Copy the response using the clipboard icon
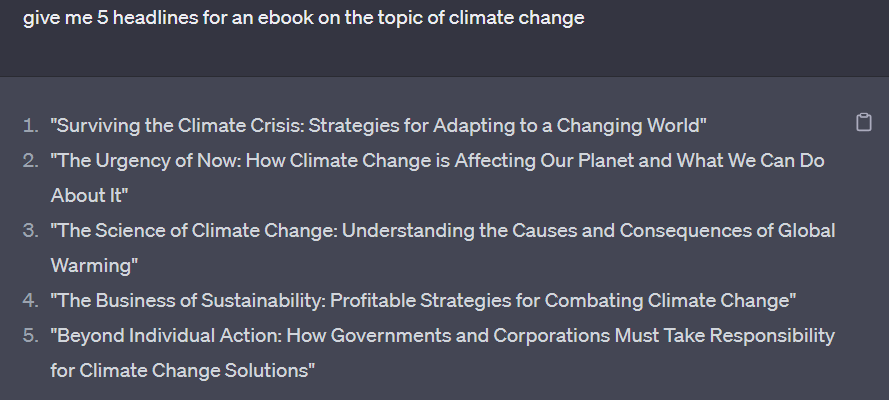The width and height of the screenshot is (889, 400). (x=864, y=123)
